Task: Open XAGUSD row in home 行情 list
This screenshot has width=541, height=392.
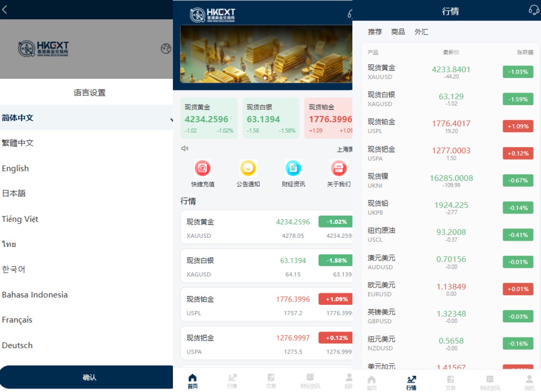Action: tap(266, 266)
